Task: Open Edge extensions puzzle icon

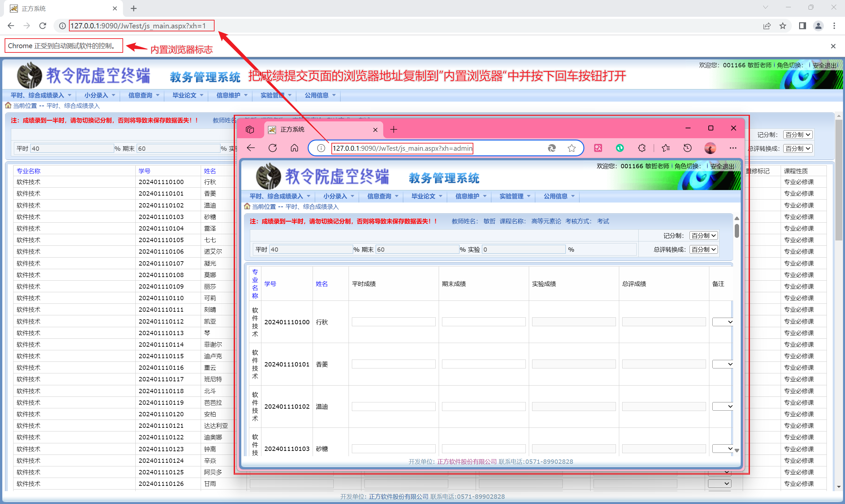Action: (x=641, y=148)
